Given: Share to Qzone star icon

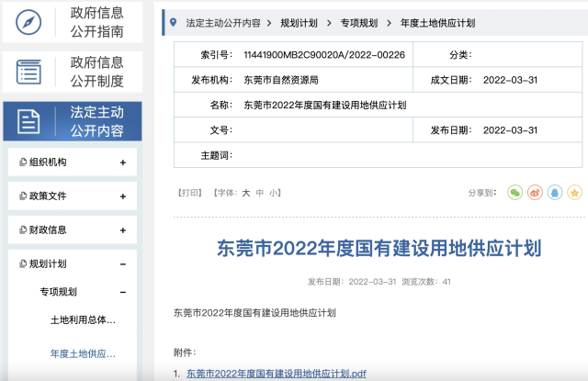Looking at the screenshot, I should (x=574, y=193).
